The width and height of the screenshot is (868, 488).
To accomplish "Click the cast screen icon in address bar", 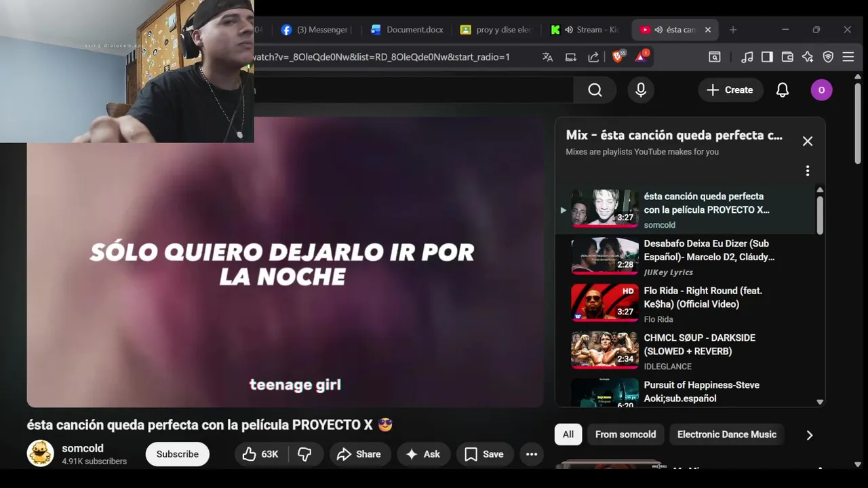I will click(571, 57).
